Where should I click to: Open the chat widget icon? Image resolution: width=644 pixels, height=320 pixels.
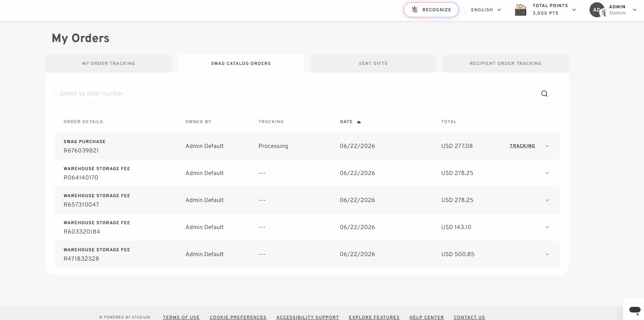pyautogui.click(x=635, y=310)
